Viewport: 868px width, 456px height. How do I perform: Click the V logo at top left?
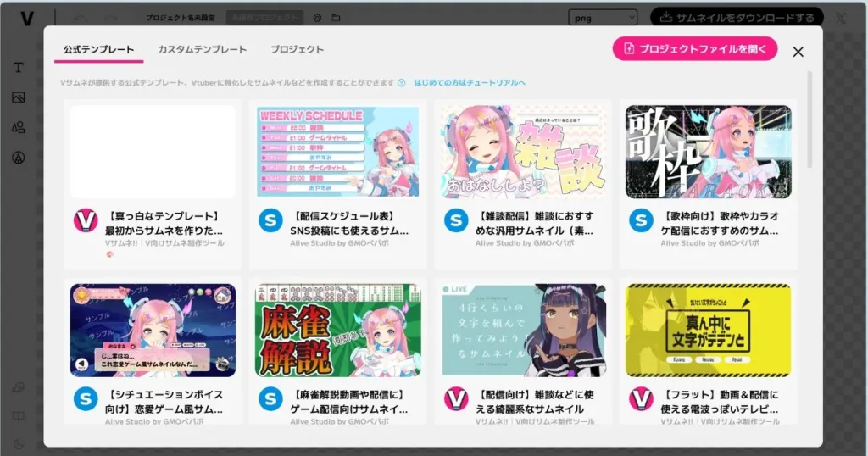[x=26, y=19]
